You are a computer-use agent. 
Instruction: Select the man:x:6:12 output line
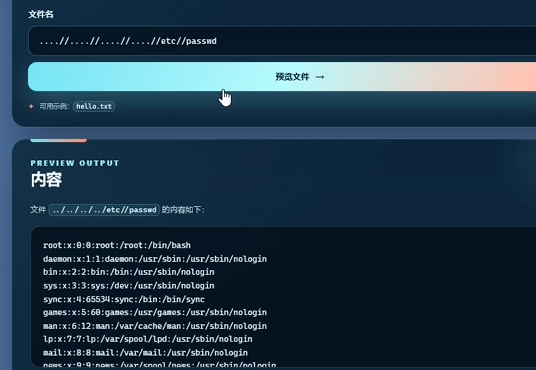pos(155,326)
